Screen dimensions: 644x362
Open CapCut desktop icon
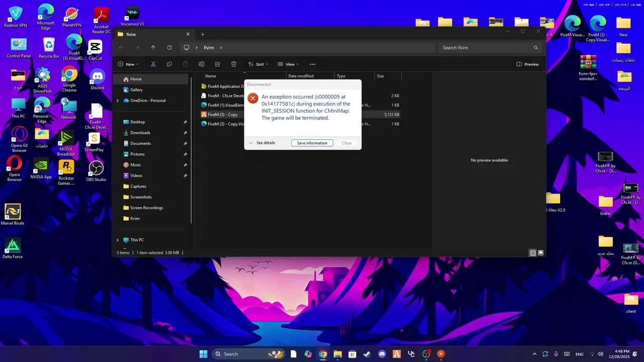click(x=95, y=50)
